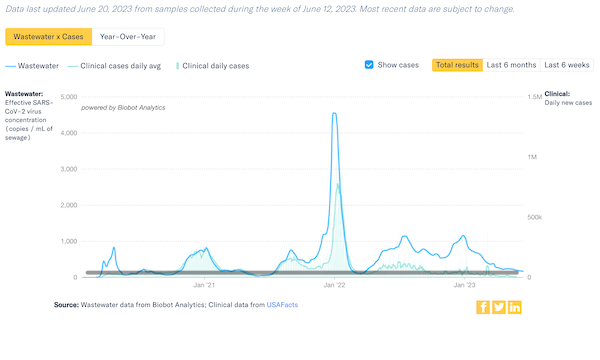The height and width of the screenshot is (360, 600).
Task: Show Last 6 weeks range
Action: 567,65
